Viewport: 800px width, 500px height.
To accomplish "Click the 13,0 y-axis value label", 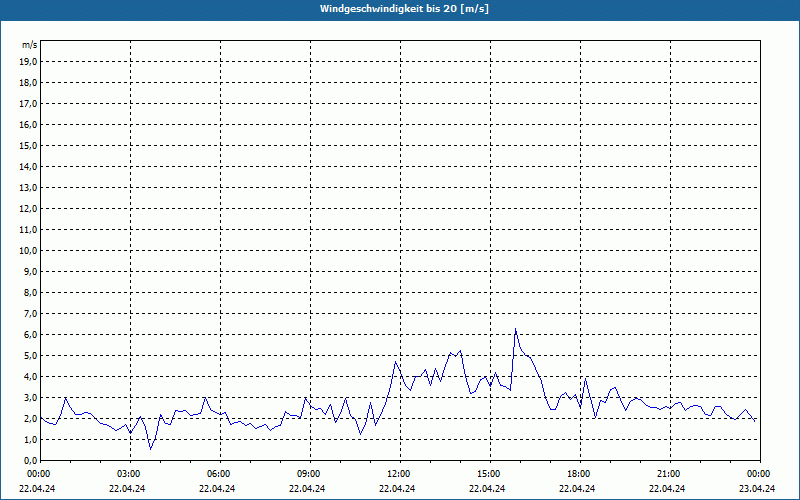I will pos(29,187).
